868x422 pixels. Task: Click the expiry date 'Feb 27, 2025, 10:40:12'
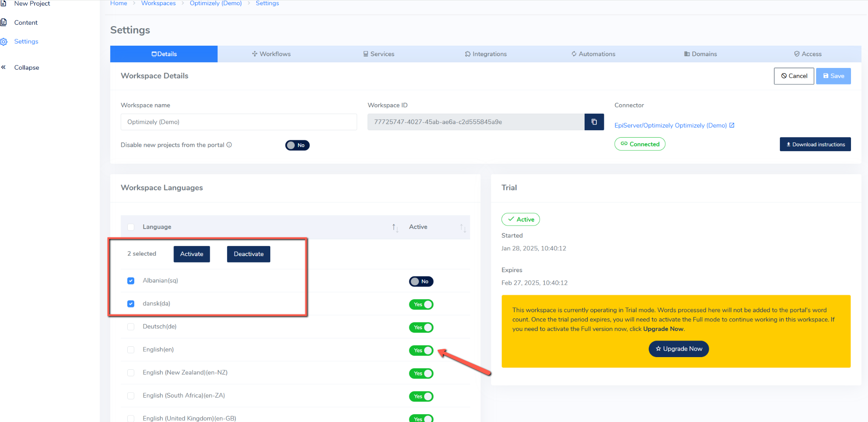click(x=534, y=283)
